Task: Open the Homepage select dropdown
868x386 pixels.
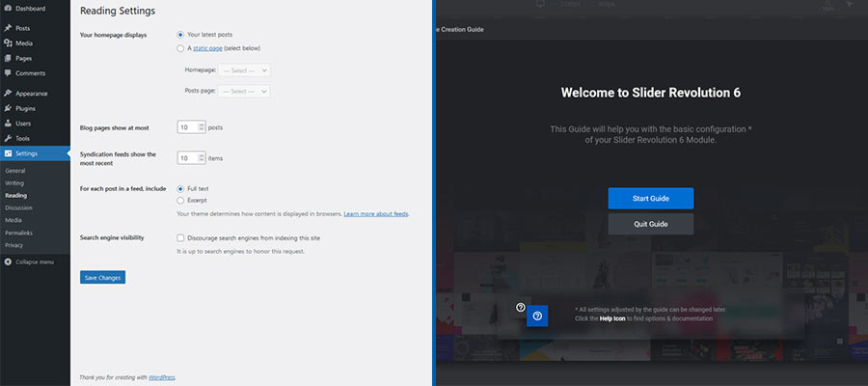Action: (244, 70)
